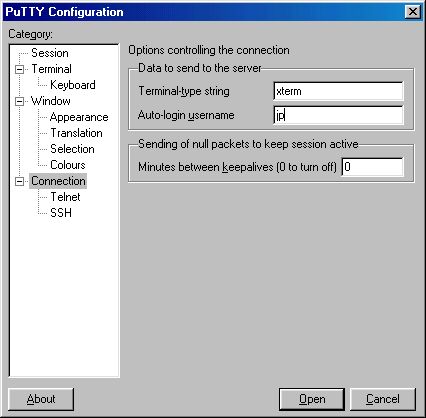Select the Connection category
Screen dimensions: 426x418
tap(58, 181)
